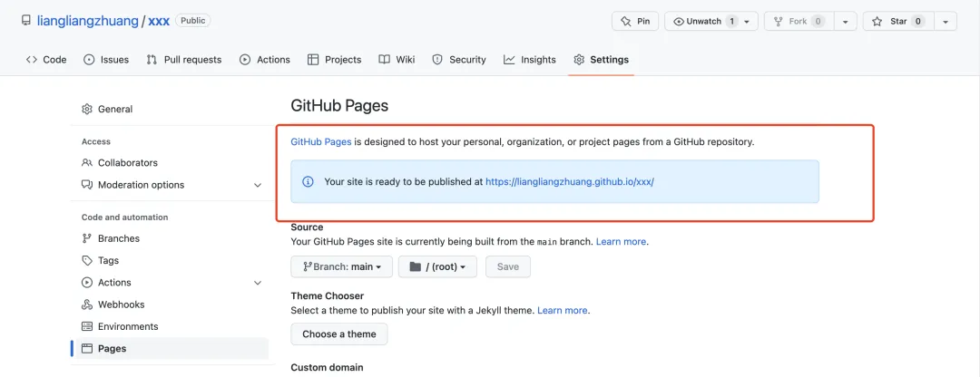Click the pin icon in Pin button
This screenshot has height=377, width=980.
tap(625, 21)
